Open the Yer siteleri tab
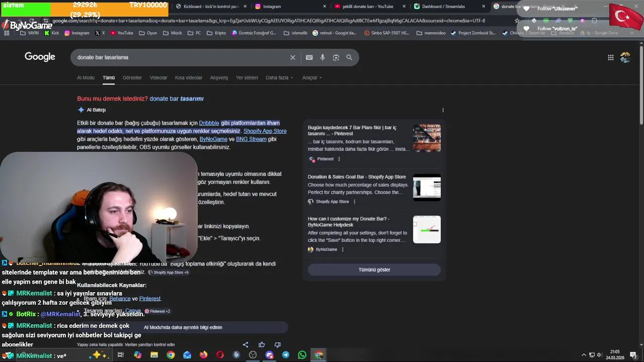Screen dimensions: 644x362 coord(247,78)
